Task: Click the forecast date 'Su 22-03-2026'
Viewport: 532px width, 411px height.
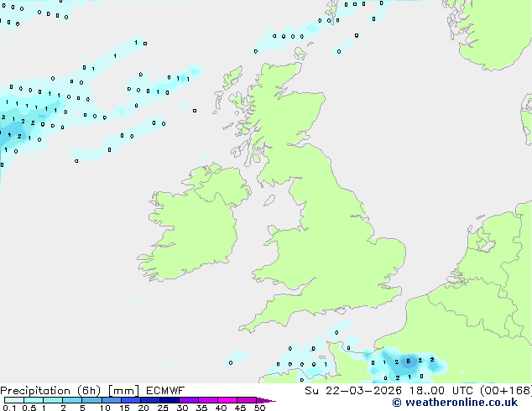Action: coord(353,391)
